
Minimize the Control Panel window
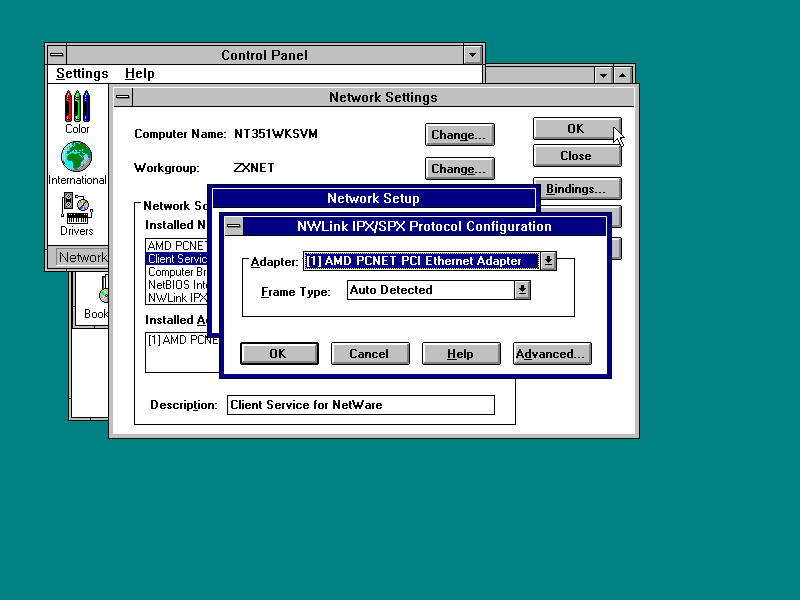click(472, 55)
